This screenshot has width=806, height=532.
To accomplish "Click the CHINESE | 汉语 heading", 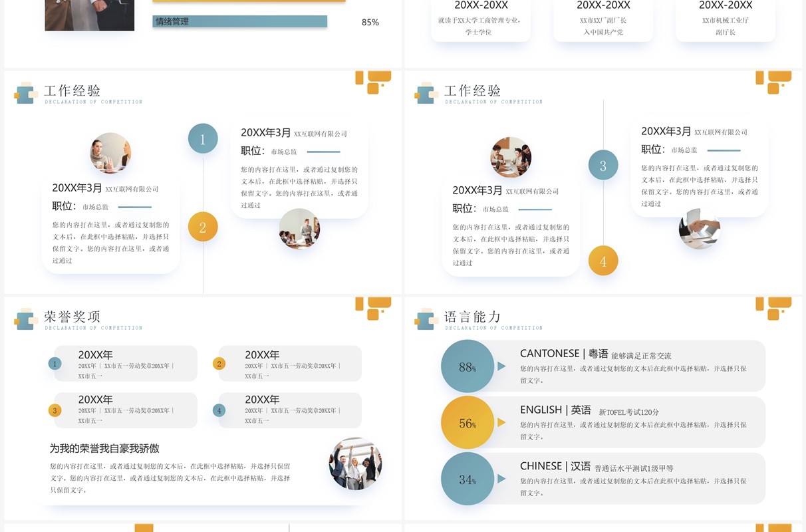I will (555, 466).
